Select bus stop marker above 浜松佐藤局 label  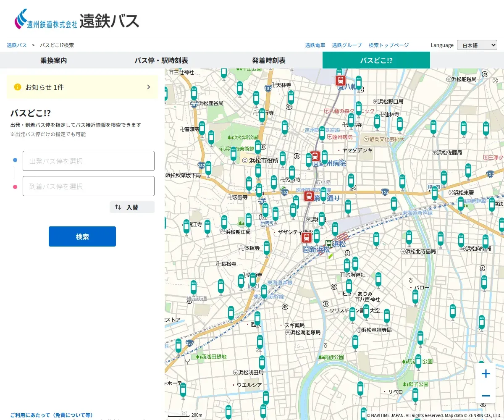tap(433, 129)
